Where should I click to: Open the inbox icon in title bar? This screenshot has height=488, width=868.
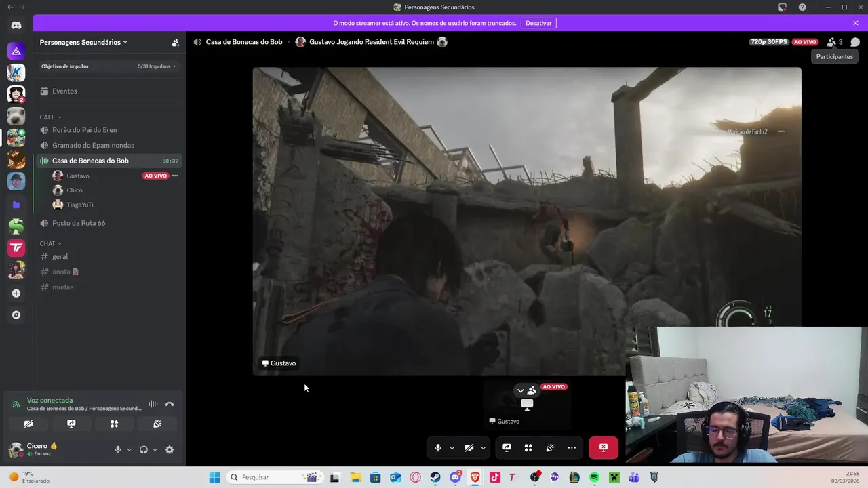click(783, 7)
